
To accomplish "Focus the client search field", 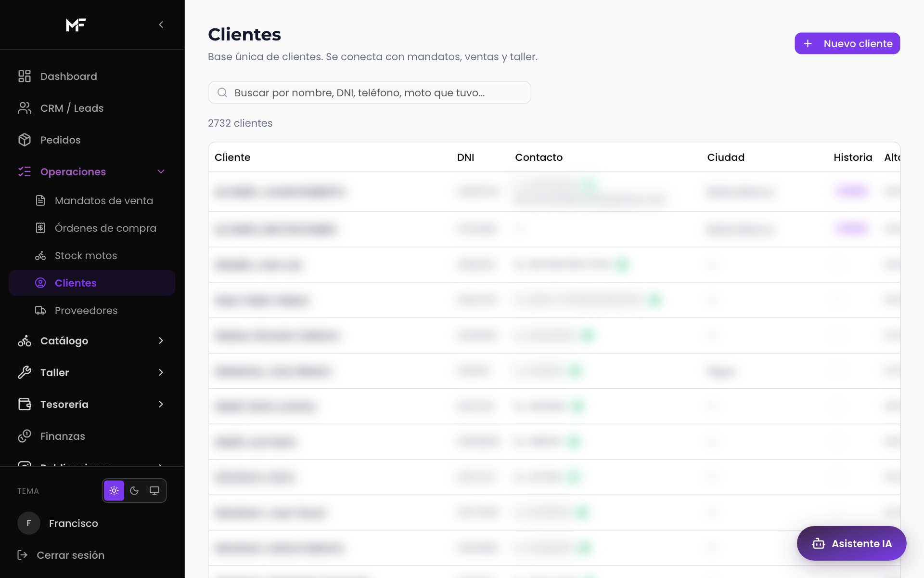I will pyautogui.click(x=370, y=92).
